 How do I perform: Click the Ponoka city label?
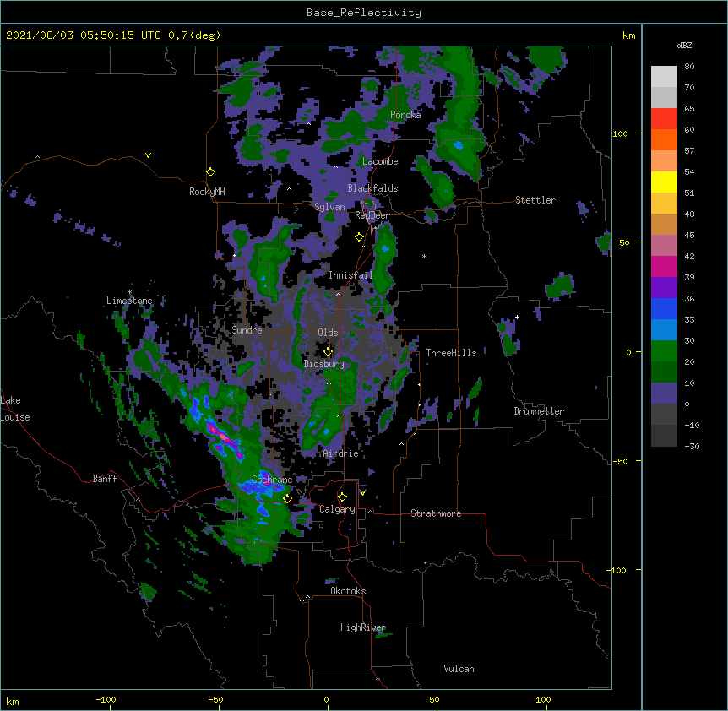(405, 115)
